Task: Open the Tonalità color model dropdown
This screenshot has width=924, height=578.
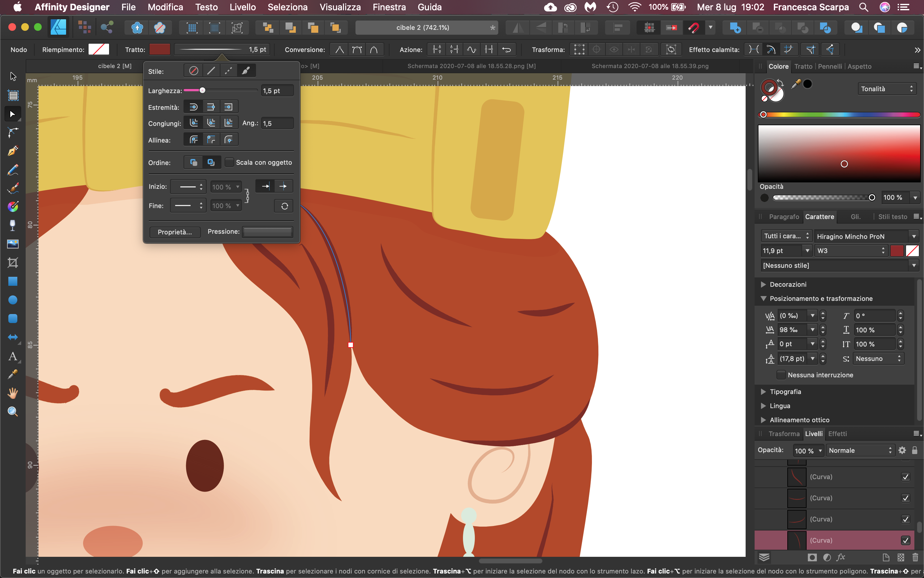Action: (x=886, y=89)
